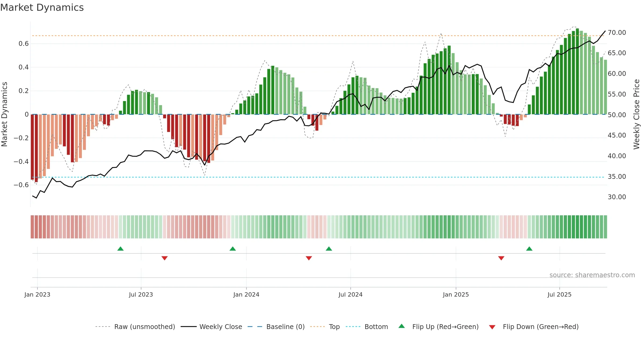Click green flip-up marker near May 2024
The height and width of the screenshot is (362, 644).
(329, 249)
